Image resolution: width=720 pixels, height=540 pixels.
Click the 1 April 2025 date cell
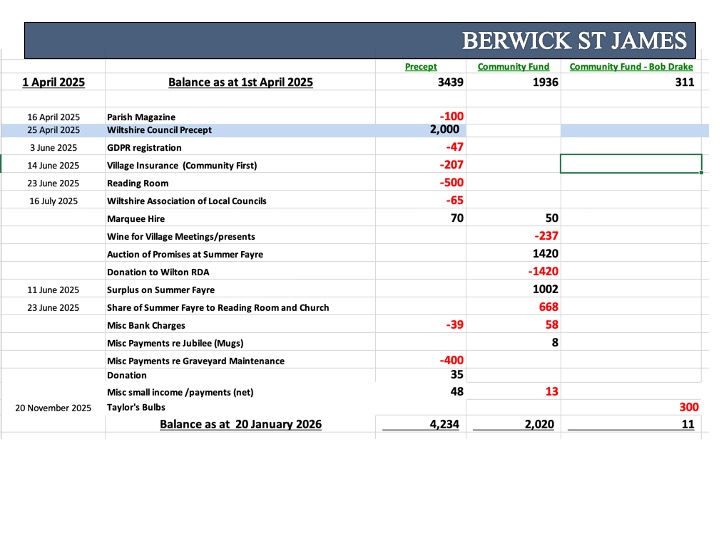click(x=53, y=83)
